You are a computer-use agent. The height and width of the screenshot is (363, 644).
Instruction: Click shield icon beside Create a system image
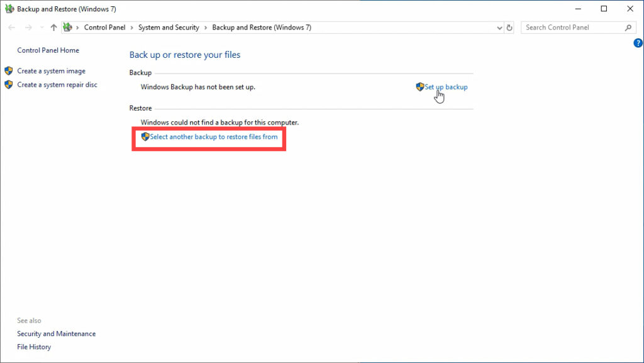pos(9,70)
